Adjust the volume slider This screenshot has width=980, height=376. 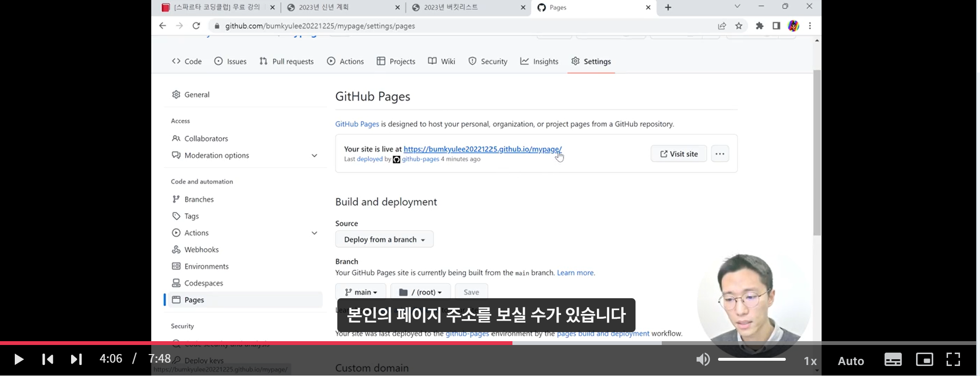pos(752,359)
